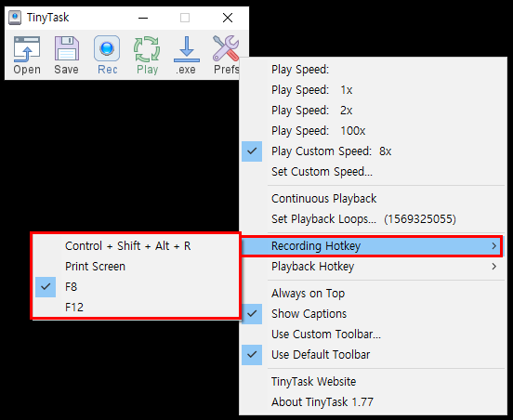Image resolution: width=513 pixels, height=420 pixels.
Task: Select Print Screen as recording hotkey
Action: (136, 267)
